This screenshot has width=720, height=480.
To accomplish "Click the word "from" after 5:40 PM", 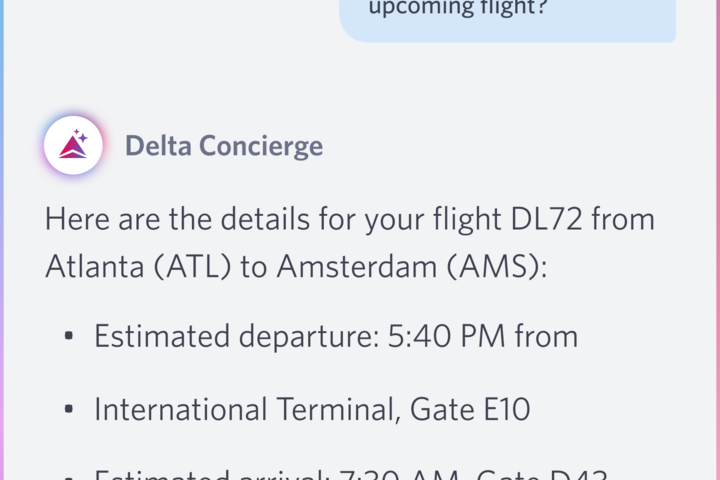I will click(546, 336).
